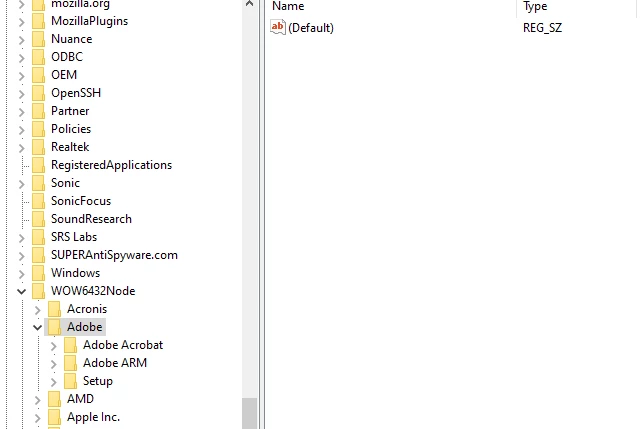The image size is (640, 429).
Task: Collapse the Adobe key
Action: (38, 327)
